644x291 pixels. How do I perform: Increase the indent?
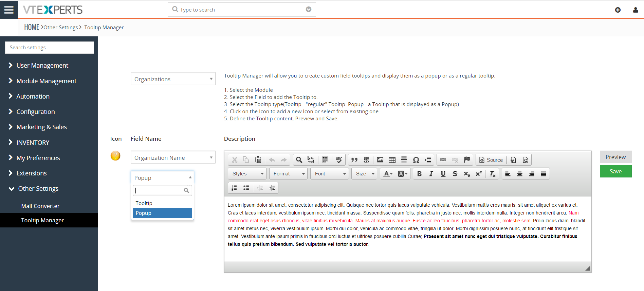point(272,188)
